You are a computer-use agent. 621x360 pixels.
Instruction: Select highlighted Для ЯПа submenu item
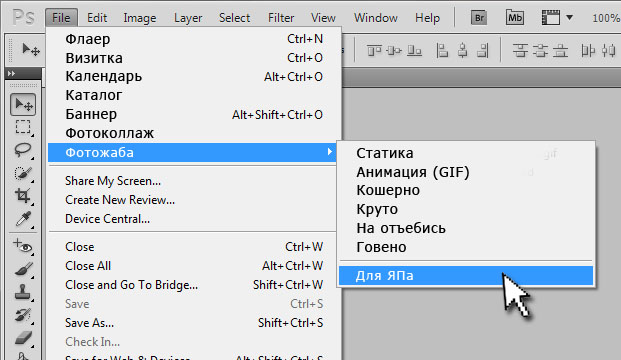click(466, 276)
